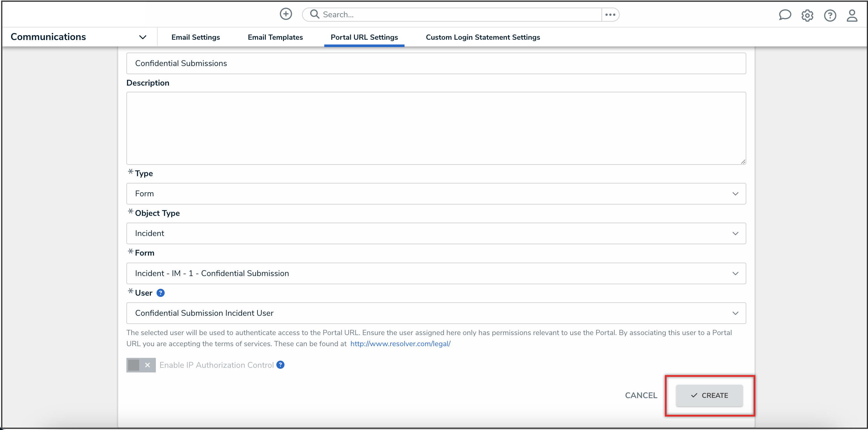The width and height of the screenshot is (868, 430).
Task: Click the help question mark icon
Action: [x=829, y=15]
